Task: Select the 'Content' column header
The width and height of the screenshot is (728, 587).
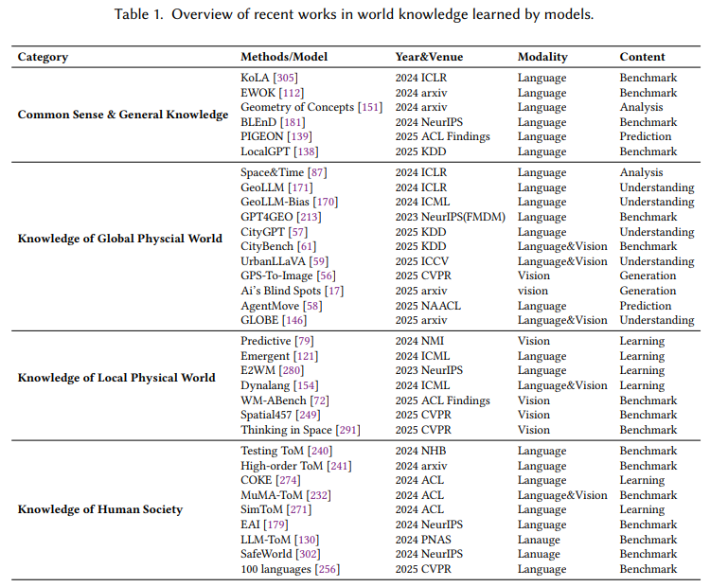Action: [642, 57]
